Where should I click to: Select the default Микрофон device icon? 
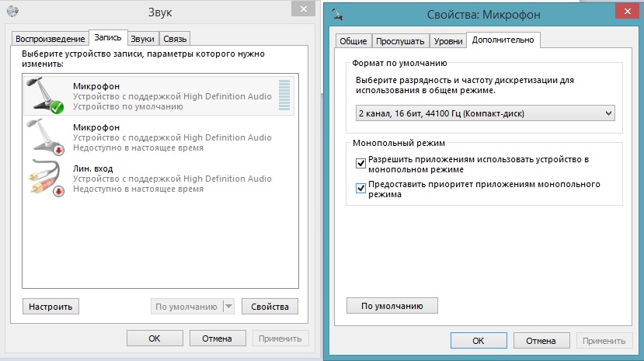point(44,96)
